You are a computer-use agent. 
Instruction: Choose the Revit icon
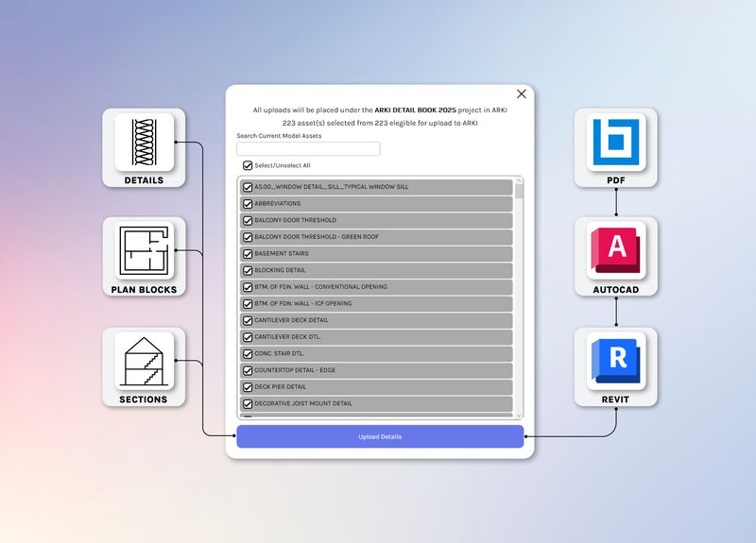[616, 360]
